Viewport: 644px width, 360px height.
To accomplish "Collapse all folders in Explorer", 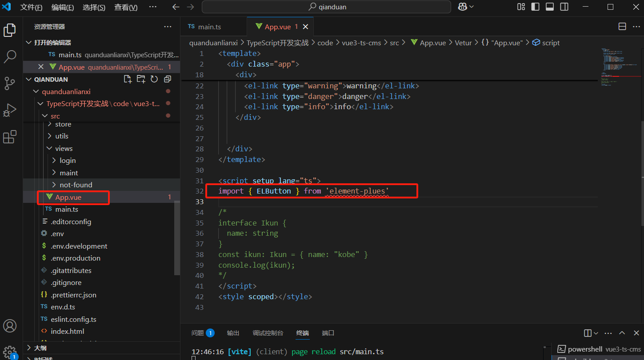I will coord(168,79).
